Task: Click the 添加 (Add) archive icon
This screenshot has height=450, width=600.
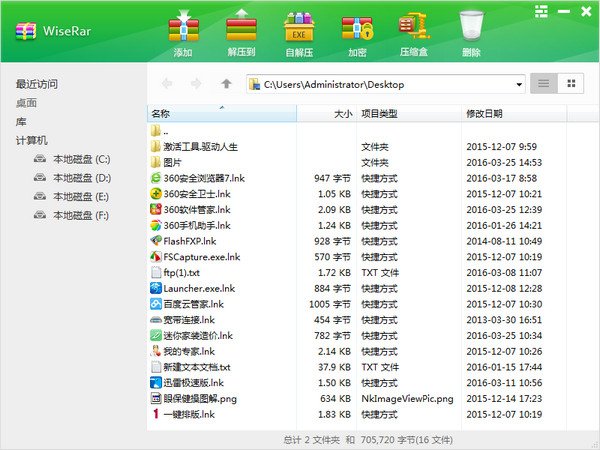Action: pyautogui.click(x=183, y=26)
